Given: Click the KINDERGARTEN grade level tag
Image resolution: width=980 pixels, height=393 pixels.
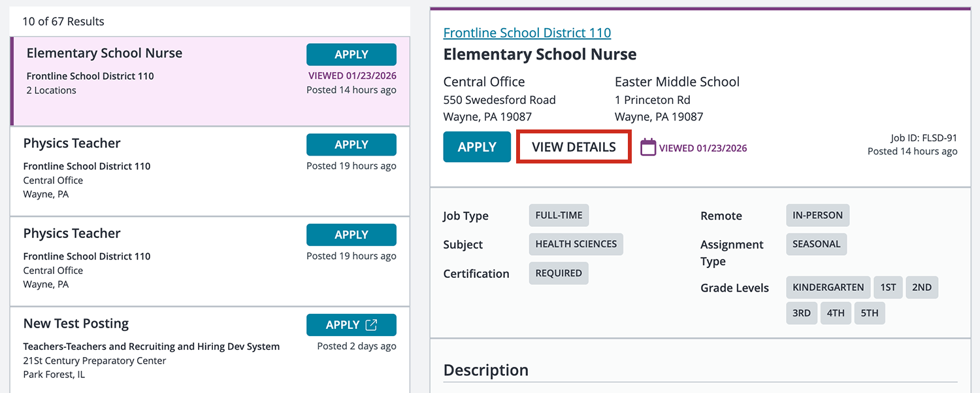Looking at the screenshot, I should click(x=828, y=287).
